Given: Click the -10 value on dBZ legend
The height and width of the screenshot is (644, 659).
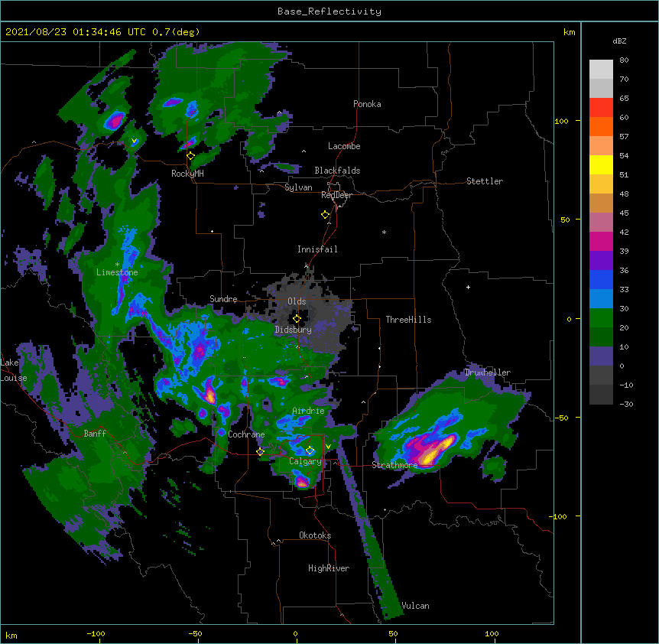Looking at the screenshot, I should point(626,385).
